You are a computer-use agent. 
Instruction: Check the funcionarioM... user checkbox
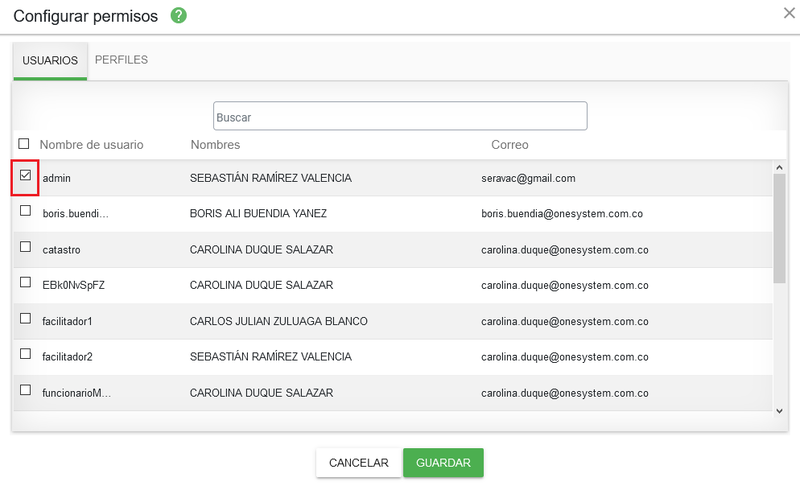25,390
